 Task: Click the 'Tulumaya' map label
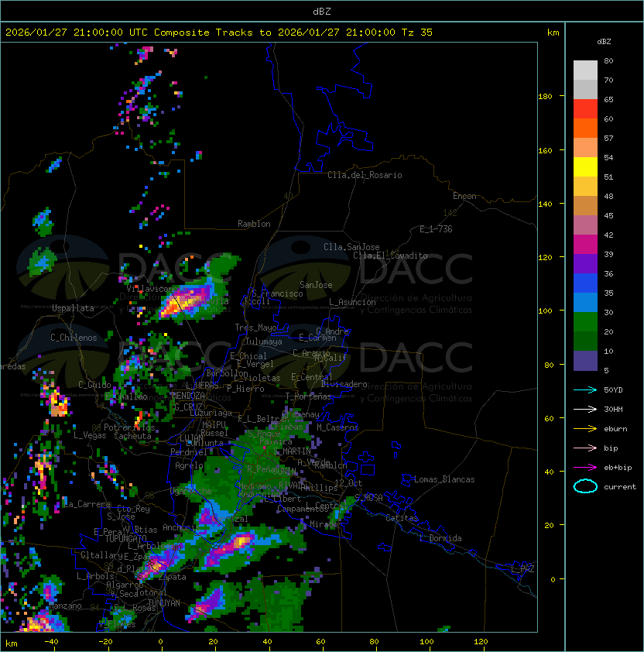[264, 341]
